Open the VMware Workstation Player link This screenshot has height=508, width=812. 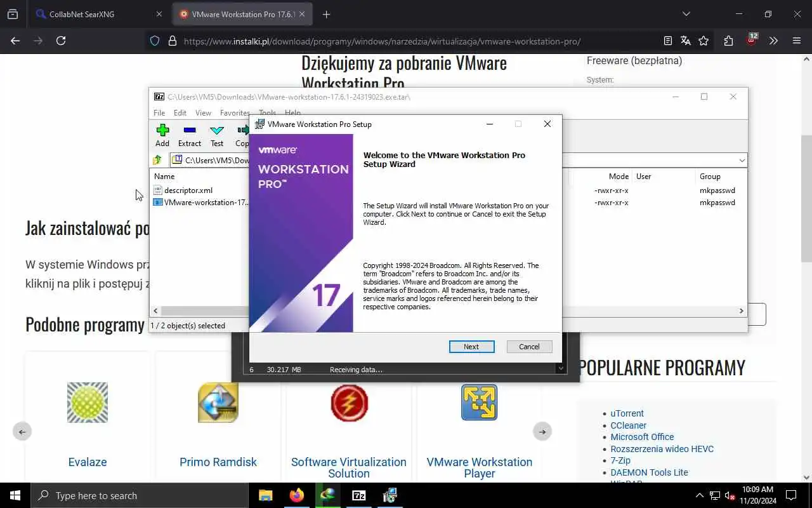pos(480,468)
